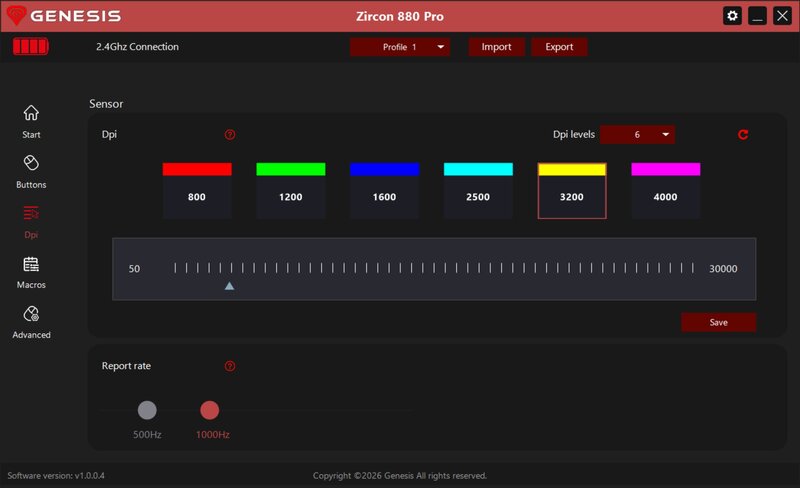Click the Dpi help question mark icon

click(230, 135)
